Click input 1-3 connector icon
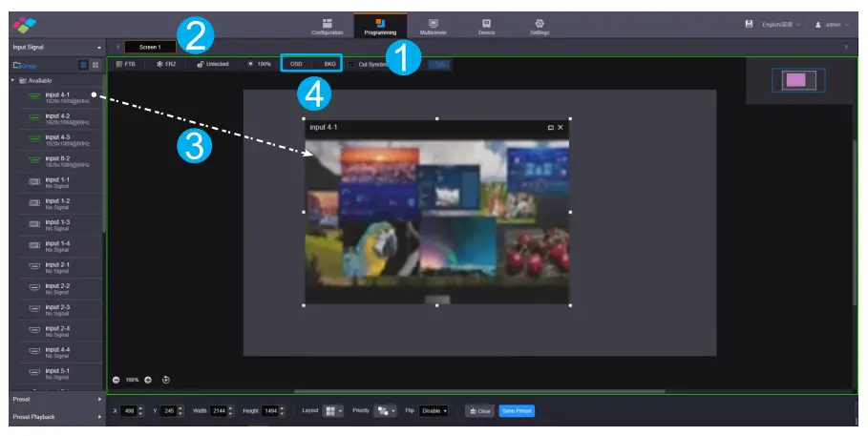 [x=34, y=224]
